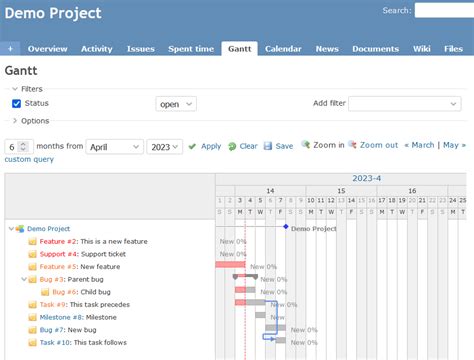Click the Task #10 gray Gantt bar
The width and height of the screenshot is (474, 360).
pyautogui.click(x=281, y=340)
